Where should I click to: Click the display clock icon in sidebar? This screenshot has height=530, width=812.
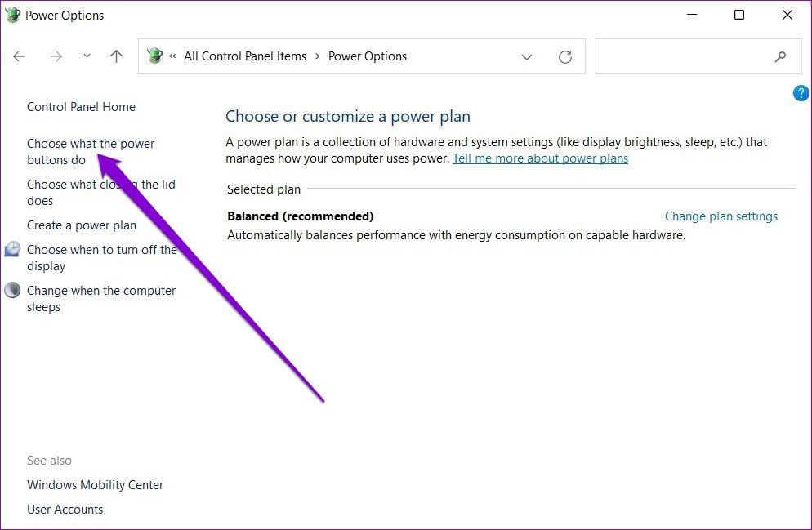pos(12,249)
